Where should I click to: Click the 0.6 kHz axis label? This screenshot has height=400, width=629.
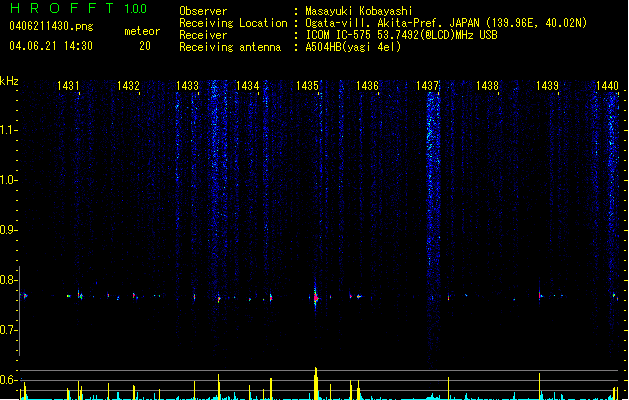coord(8,380)
